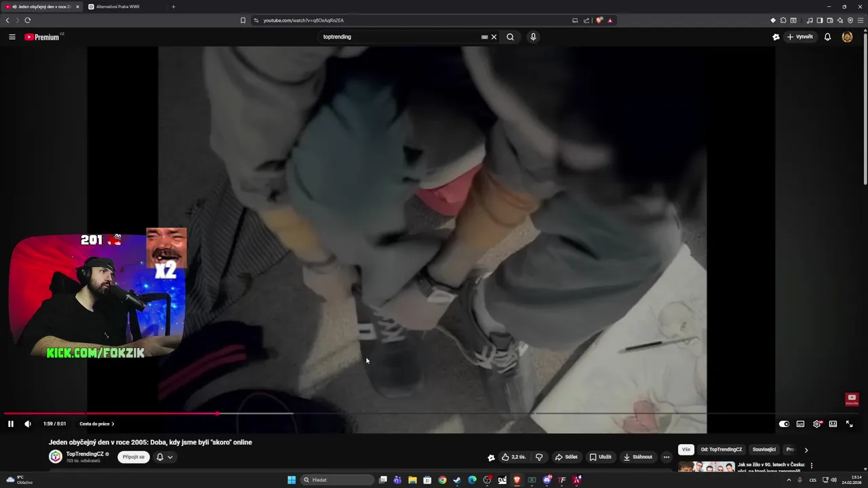
Task: Click the subscribe watermark in video
Action: 852,399
